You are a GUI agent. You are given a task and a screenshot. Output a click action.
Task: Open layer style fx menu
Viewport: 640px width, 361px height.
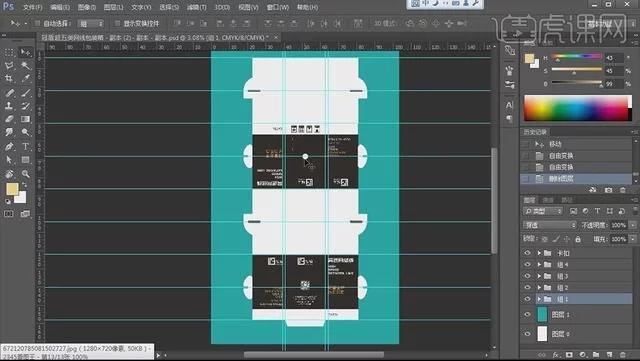tap(556, 355)
